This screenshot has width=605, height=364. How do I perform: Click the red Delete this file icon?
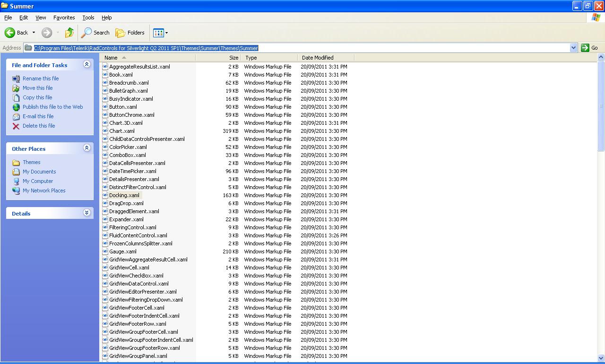[16, 126]
